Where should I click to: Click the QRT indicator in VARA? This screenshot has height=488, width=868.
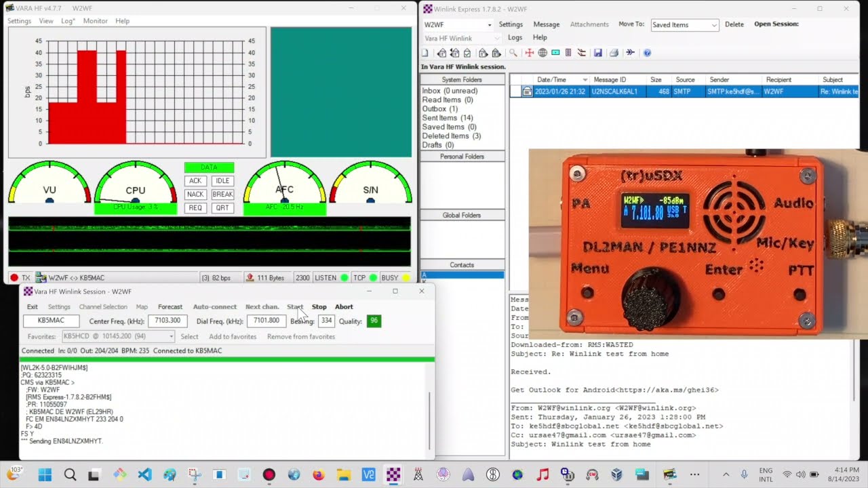pyautogui.click(x=222, y=208)
